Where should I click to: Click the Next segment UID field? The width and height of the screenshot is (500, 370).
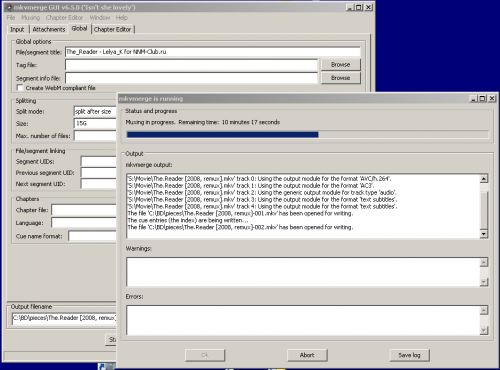click(x=99, y=184)
